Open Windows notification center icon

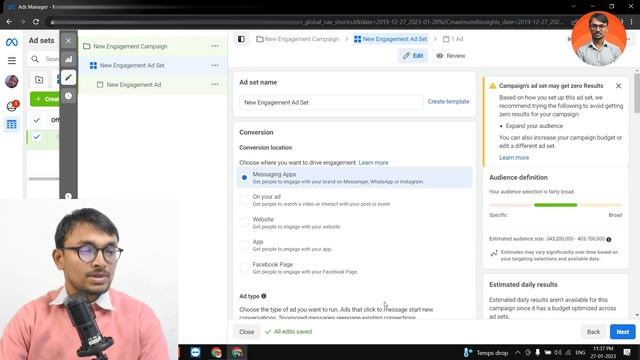coord(627,352)
